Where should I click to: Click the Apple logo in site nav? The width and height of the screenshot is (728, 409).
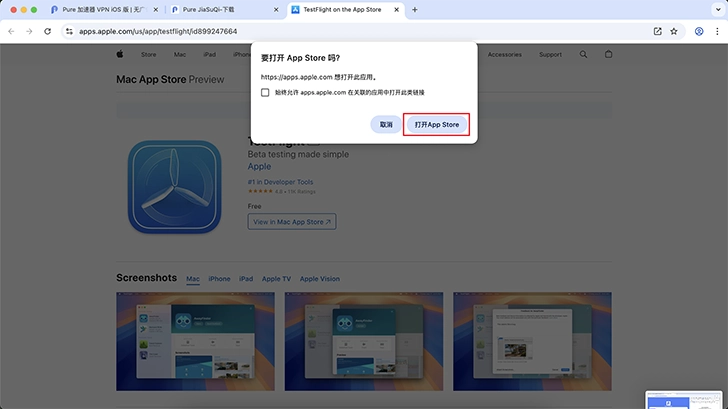tap(120, 54)
